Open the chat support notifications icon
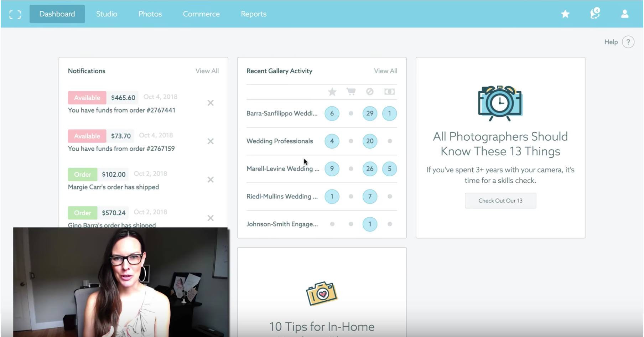644x337 pixels. point(595,14)
